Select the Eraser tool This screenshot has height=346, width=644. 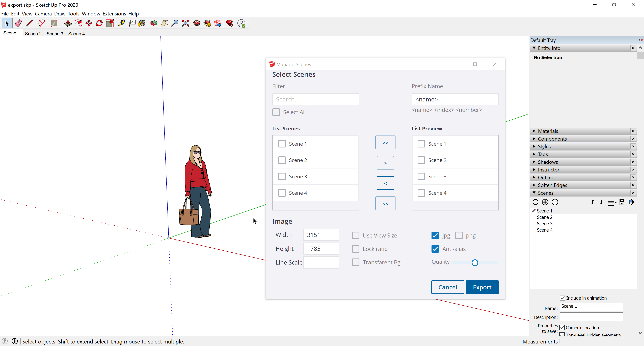click(x=18, y=23)
